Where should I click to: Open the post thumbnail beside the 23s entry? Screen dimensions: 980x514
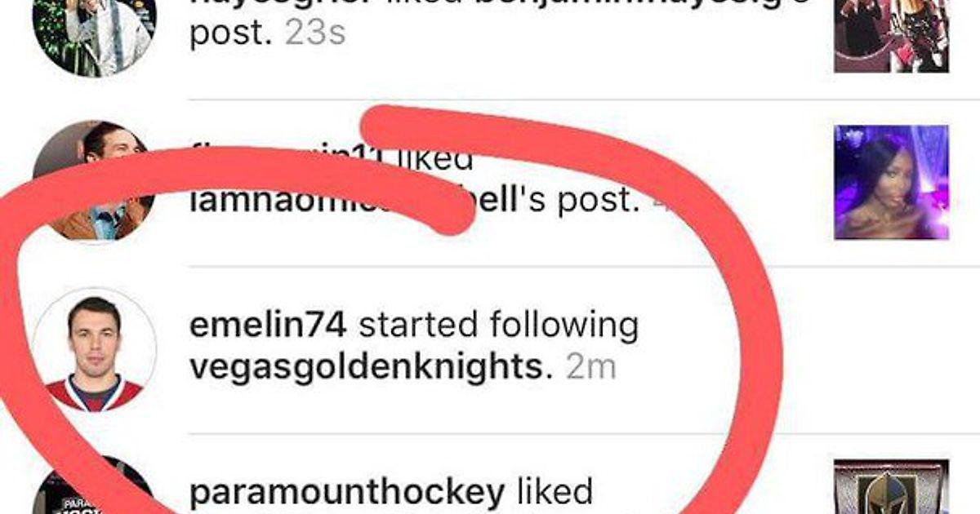tap(891, 36)
